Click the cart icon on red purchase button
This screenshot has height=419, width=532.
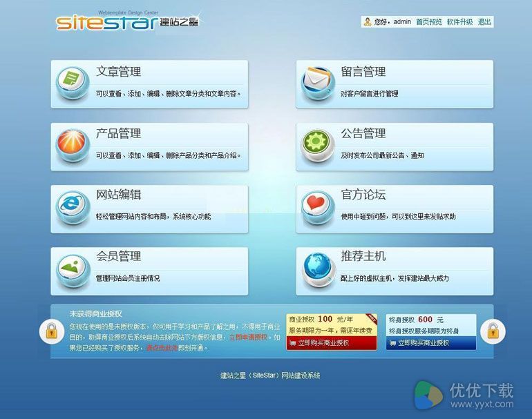[293, 343]
